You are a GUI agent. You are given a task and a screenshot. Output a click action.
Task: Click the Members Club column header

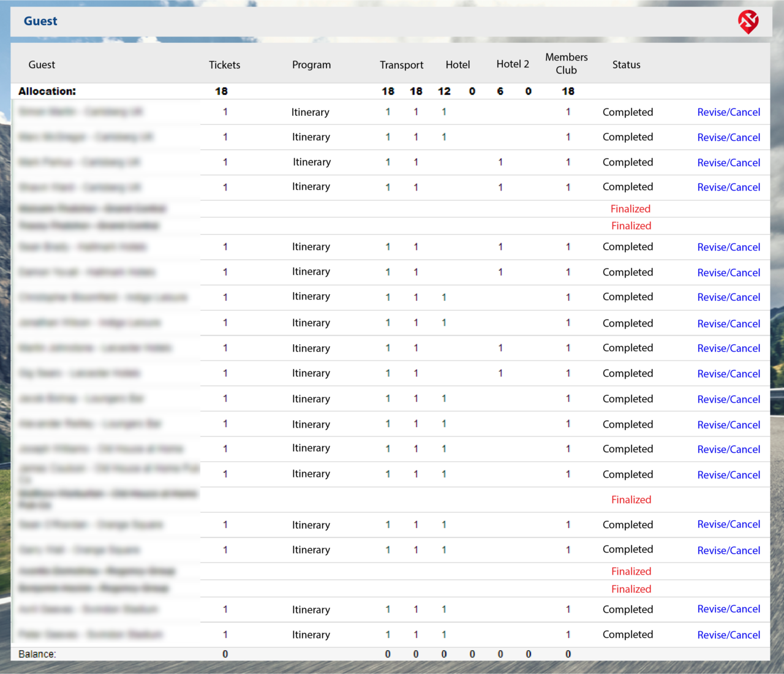(x=567, y=64)
